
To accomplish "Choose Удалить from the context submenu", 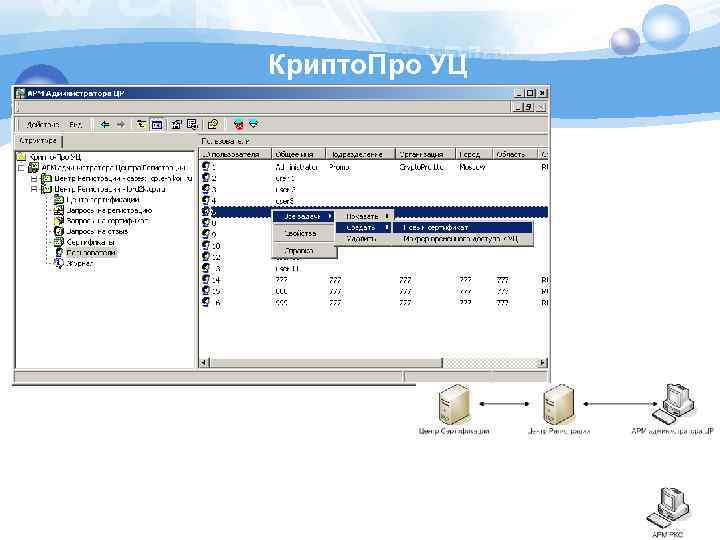I will (x=364, y=239).
